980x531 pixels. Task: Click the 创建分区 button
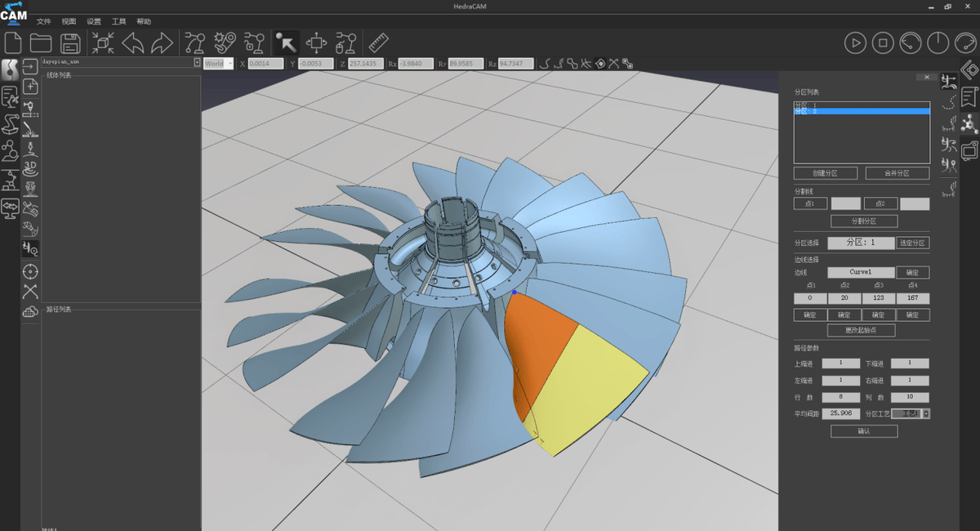pyautogui.click(x=825, y=173)
